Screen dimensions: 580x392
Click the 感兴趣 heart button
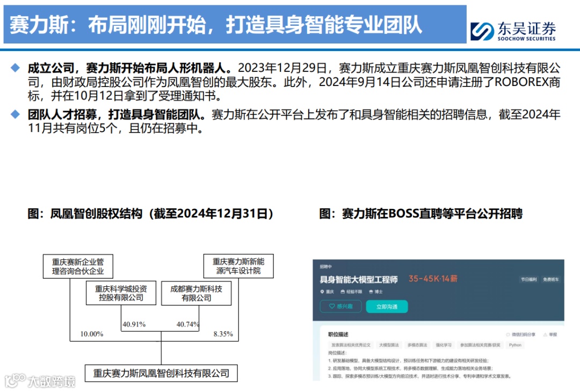[340, 306]
